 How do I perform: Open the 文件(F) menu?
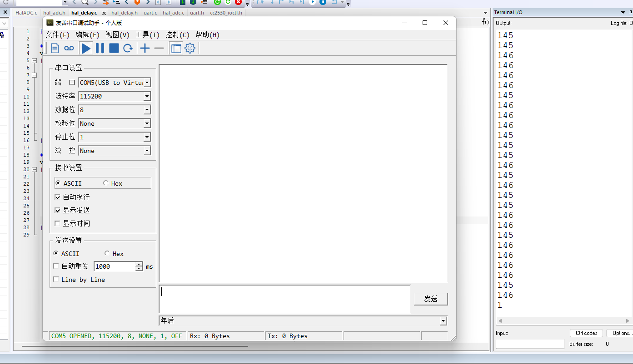coord(58,35)
